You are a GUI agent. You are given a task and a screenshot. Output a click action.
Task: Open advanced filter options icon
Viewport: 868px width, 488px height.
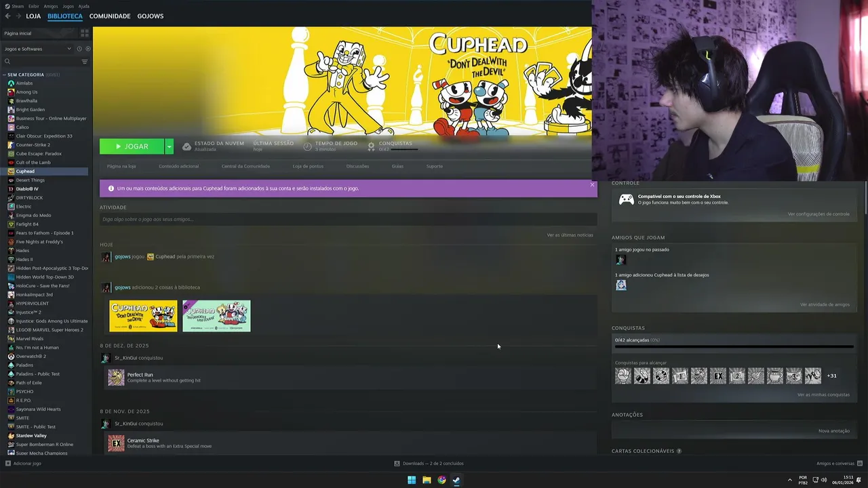tap(85, 62)
